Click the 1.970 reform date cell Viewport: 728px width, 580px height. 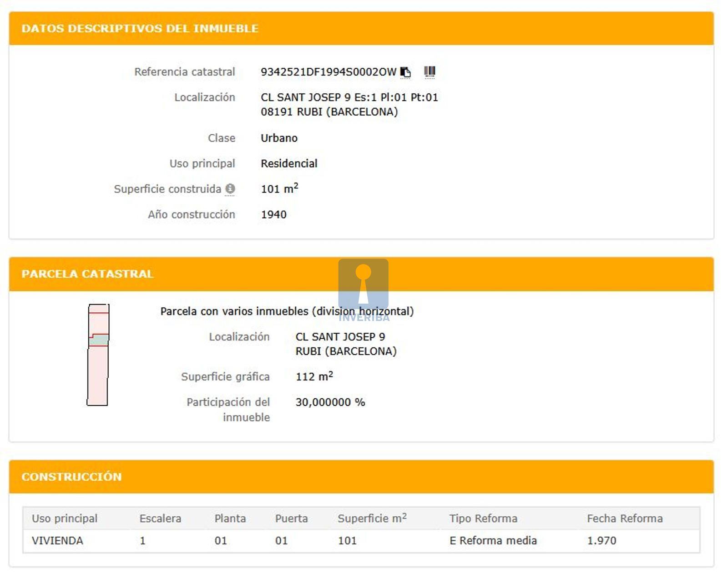[x=602, y=541]
